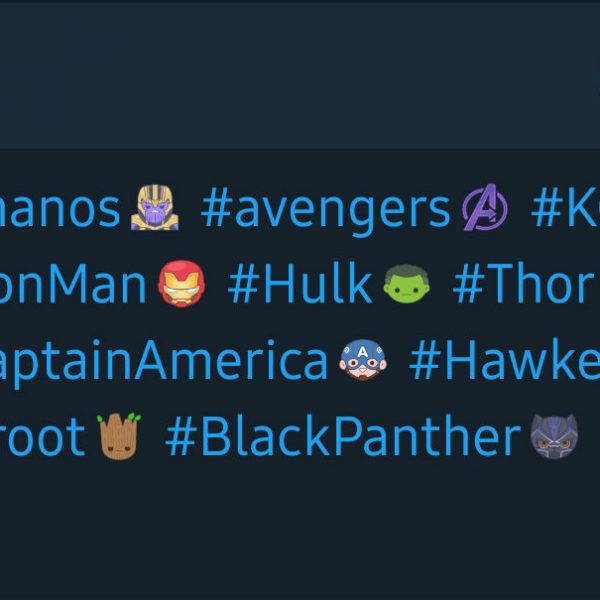
Task: Click the Iron Man helmet emoji
Action: [x=181, y=286]
